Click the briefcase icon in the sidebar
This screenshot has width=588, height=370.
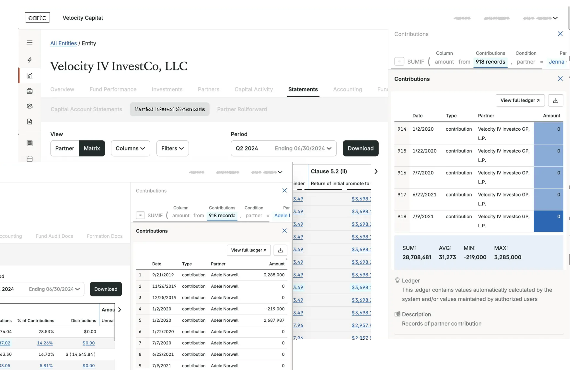tap(29, 91)
